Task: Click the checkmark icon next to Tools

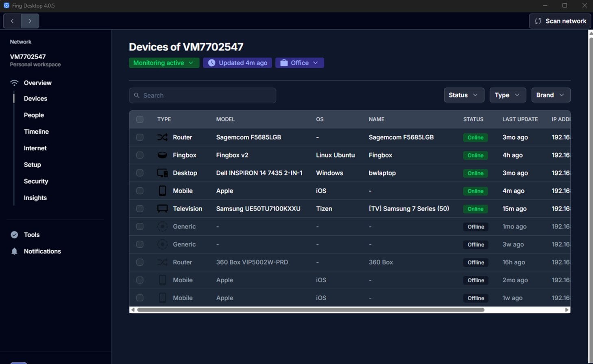Action: (x=14, y=235)
